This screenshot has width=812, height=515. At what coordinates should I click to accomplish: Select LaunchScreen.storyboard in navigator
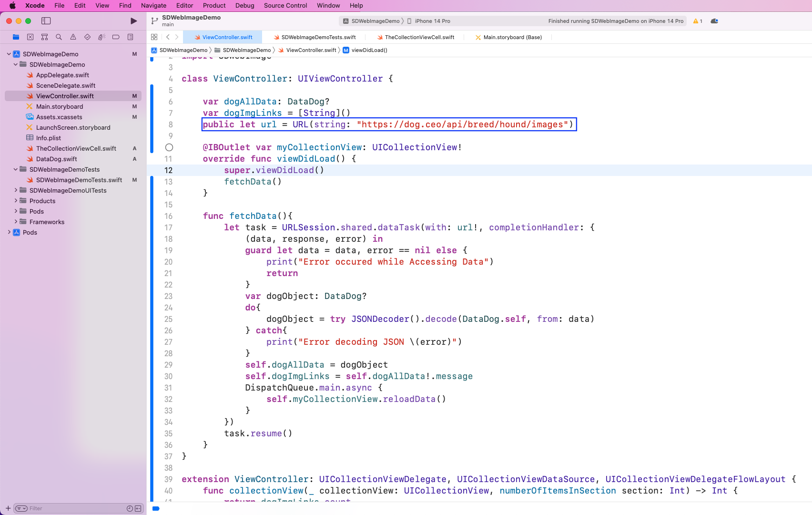(73, 127)
